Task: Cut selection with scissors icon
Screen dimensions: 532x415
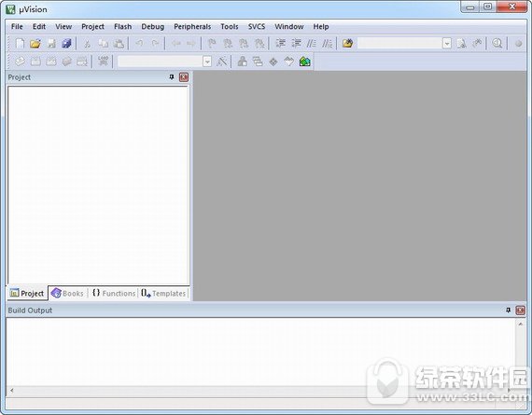Action: 87,44
